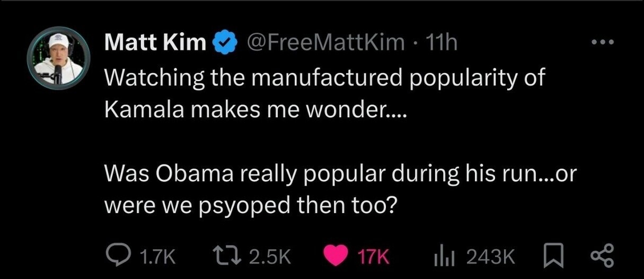This screenshot has height=279, width=644.
Task: Click the 2.5K reposts count
Action: click(x=270, y=257)
